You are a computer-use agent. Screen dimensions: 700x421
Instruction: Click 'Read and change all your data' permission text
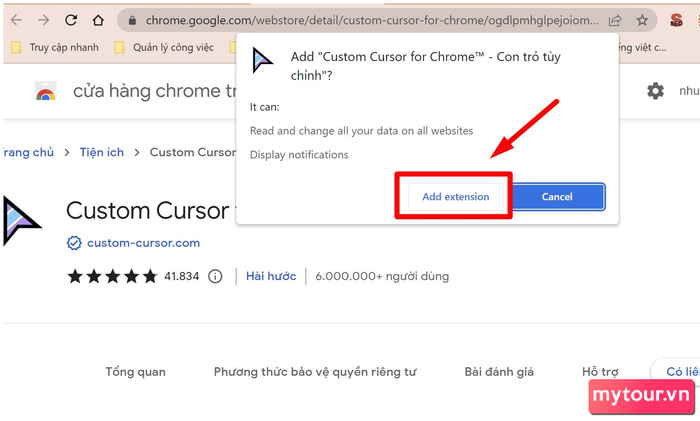tap(361, 131)
